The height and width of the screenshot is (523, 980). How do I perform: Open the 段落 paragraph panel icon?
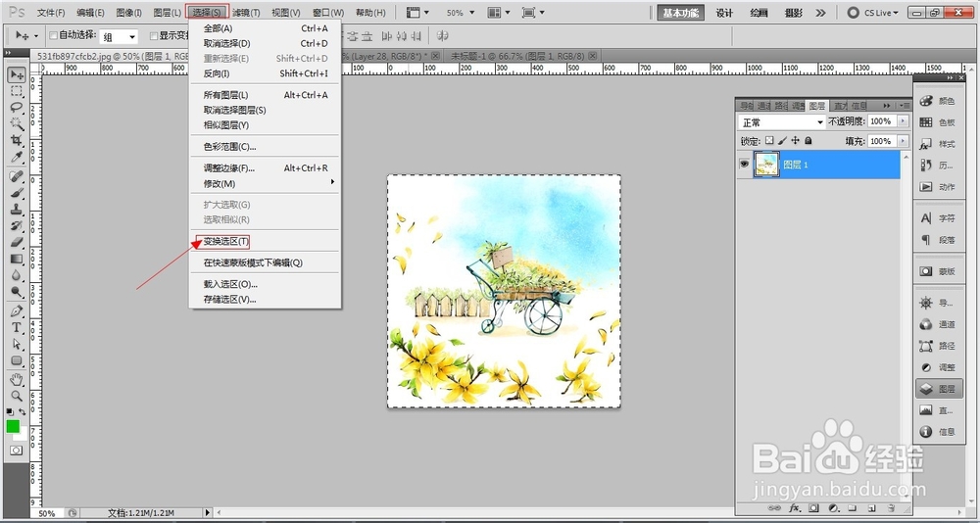tap(938, 240)
